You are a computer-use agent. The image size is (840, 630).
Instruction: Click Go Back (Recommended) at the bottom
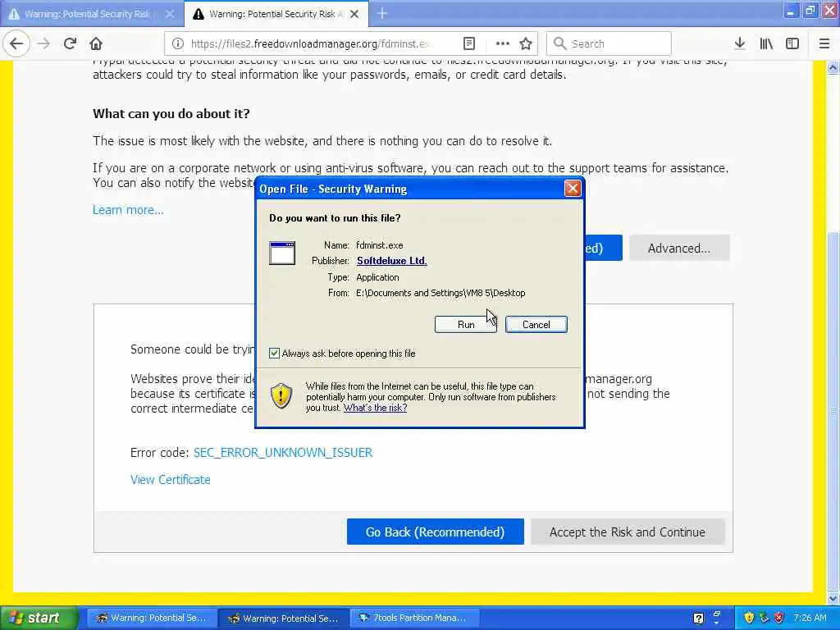[x=435, y=532]
